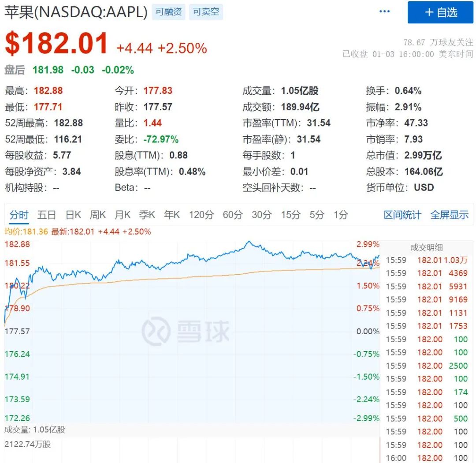Switch to the 1分 interval tab

click(x=341, y=215)
